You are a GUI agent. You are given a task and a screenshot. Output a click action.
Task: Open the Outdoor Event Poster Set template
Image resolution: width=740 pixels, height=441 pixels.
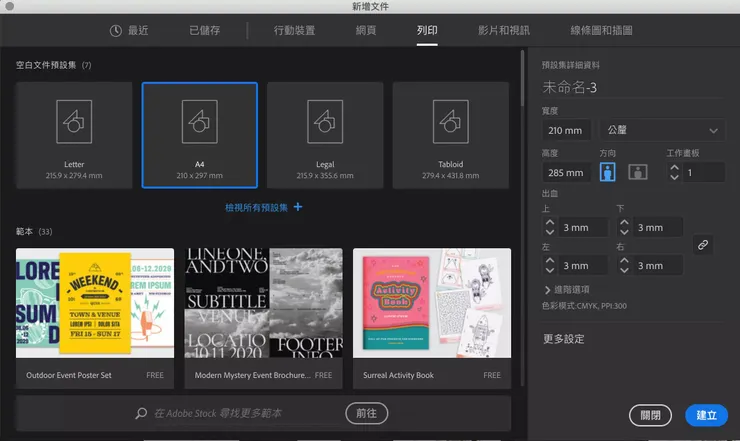pos(95,319)
